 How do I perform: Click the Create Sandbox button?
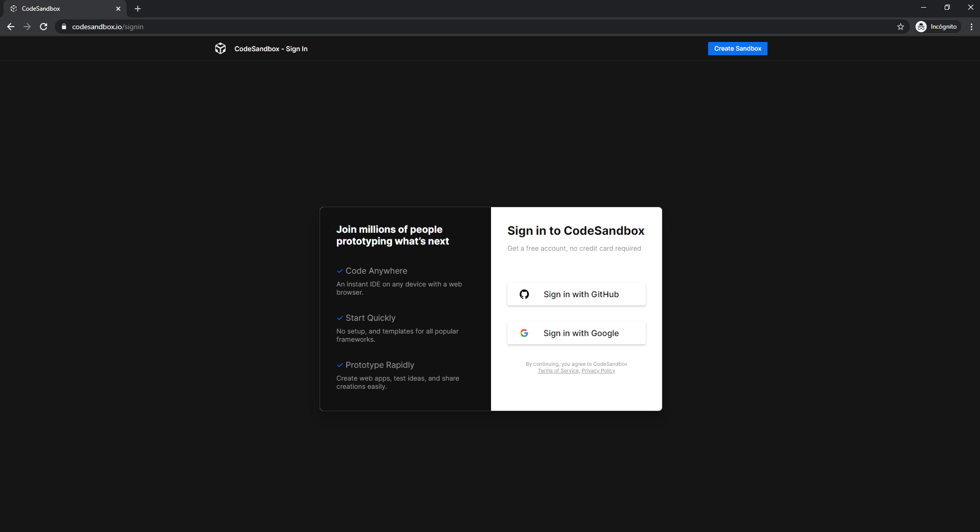click(x=737, y=48)
